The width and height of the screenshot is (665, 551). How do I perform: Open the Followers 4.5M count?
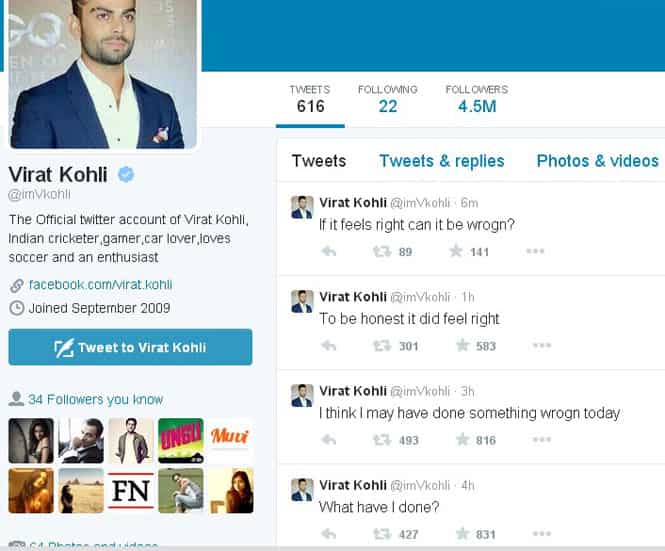[x=477, y=99]
